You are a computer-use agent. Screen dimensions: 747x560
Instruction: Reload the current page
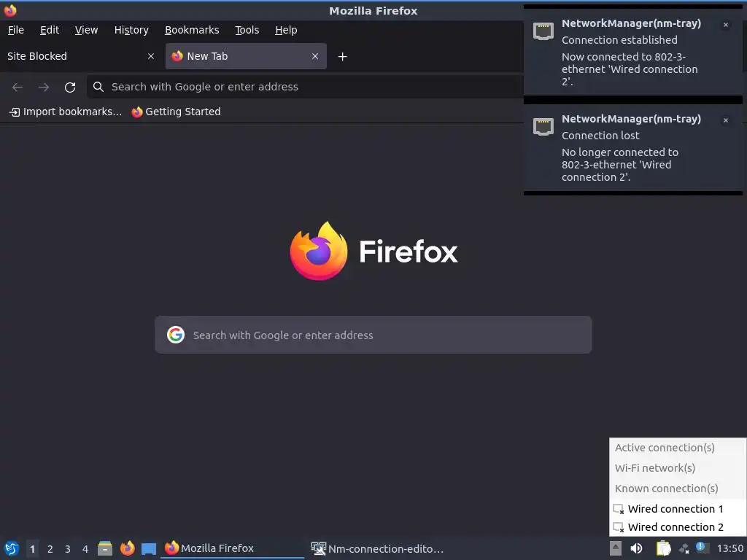70,87
